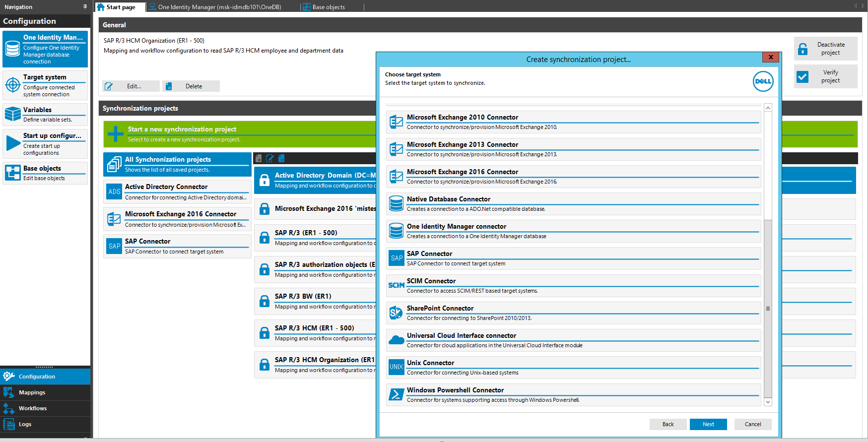The width and height of the screenshot is (868, 442).
Task: Filter by Microsoft Exchange 2016 Connector in left list
Action: pyautogui.click(x=177, y=219)
